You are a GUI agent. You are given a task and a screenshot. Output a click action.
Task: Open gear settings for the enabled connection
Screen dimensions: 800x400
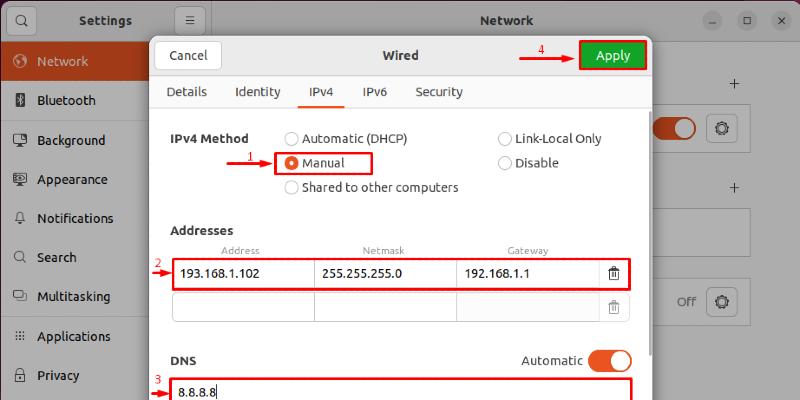tap(721, 129)
